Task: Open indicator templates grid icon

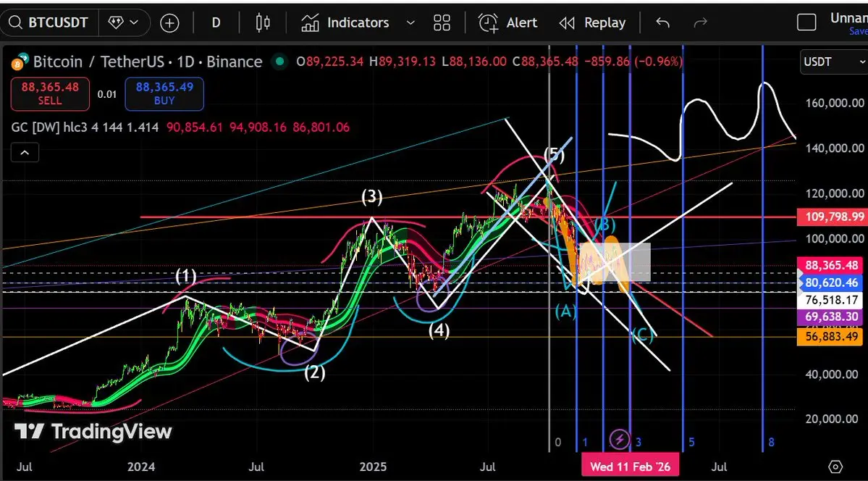Action: click(442, 22)
